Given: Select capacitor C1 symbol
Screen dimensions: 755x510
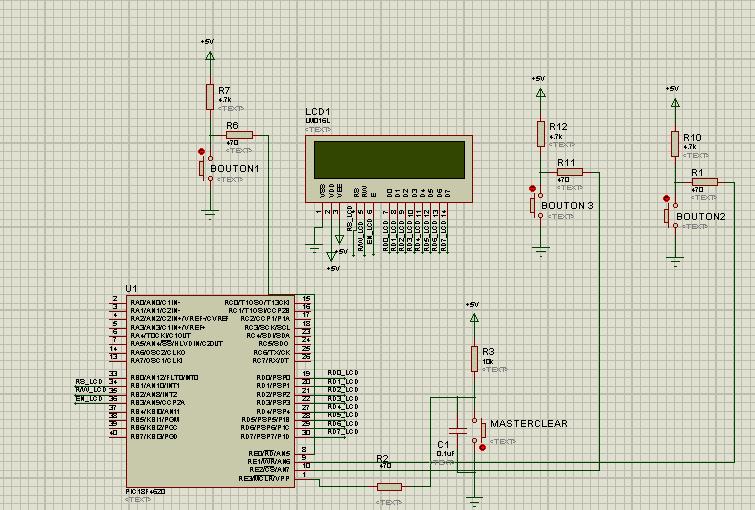Looking at the screenshot, I should (x=458, y=431).
